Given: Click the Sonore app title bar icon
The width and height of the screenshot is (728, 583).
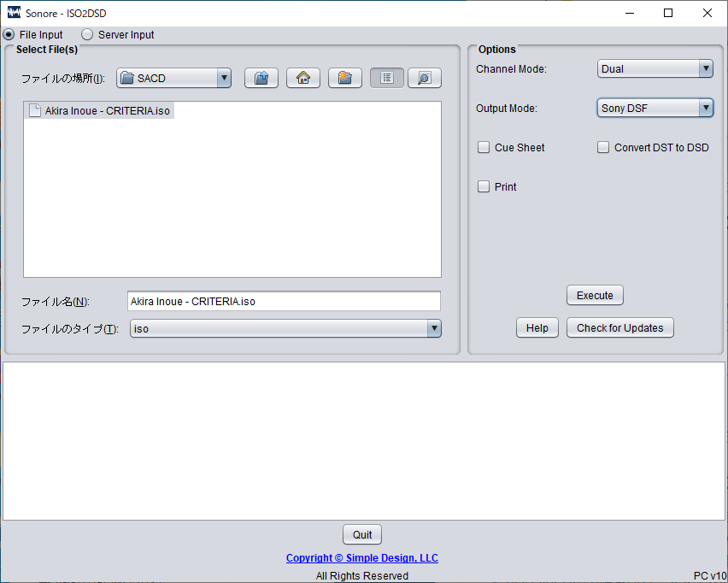Looking at the screenshot, I should point(14,13).
